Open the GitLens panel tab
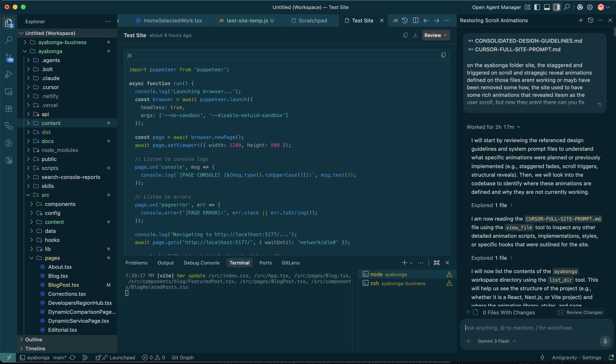 (x=291, y=263)
